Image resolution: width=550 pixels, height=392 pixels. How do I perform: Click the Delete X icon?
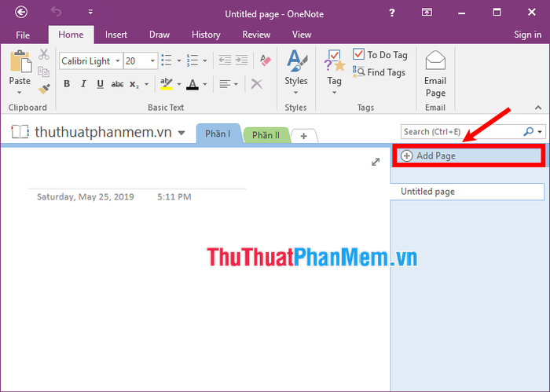tap(257, 84)
